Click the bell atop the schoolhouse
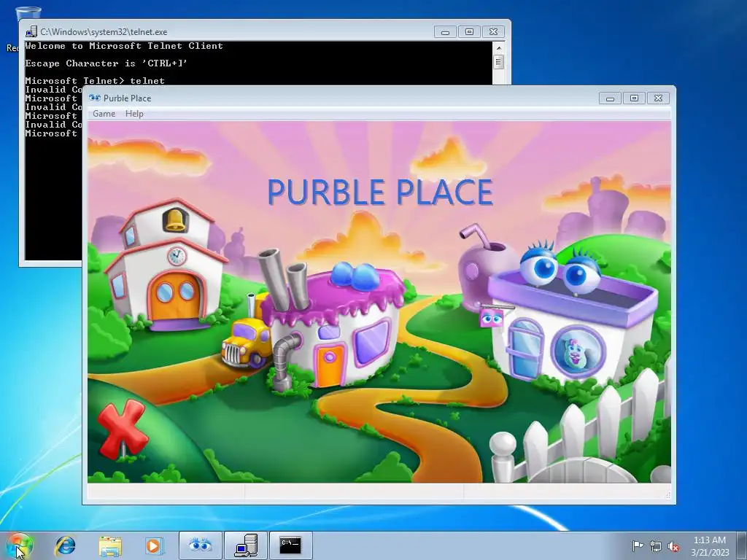747x560 pixels. click(175, 219)
